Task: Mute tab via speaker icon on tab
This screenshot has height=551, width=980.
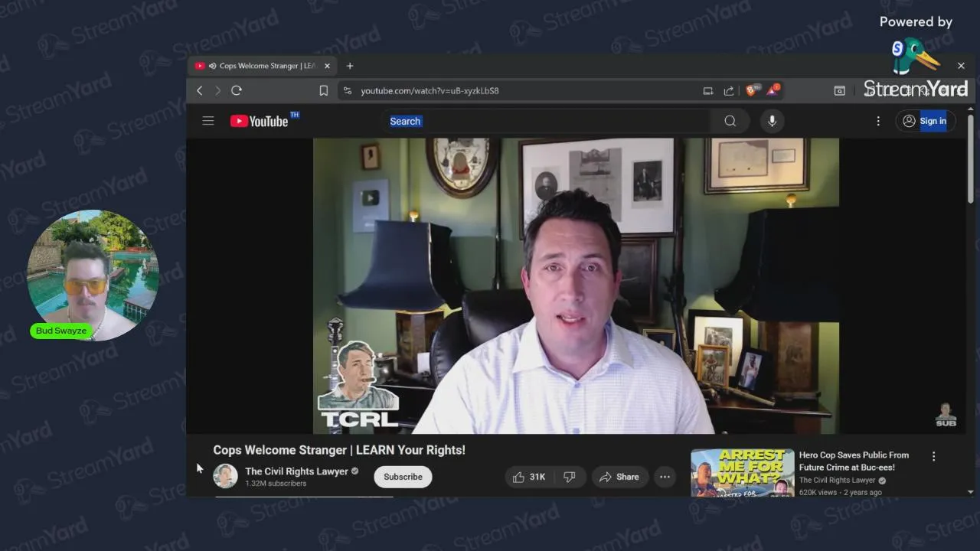Action: (x=212, y=66)
